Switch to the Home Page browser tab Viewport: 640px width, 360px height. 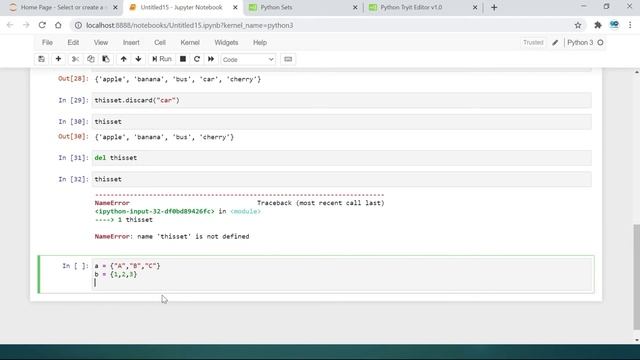click(x=61, y=7)
